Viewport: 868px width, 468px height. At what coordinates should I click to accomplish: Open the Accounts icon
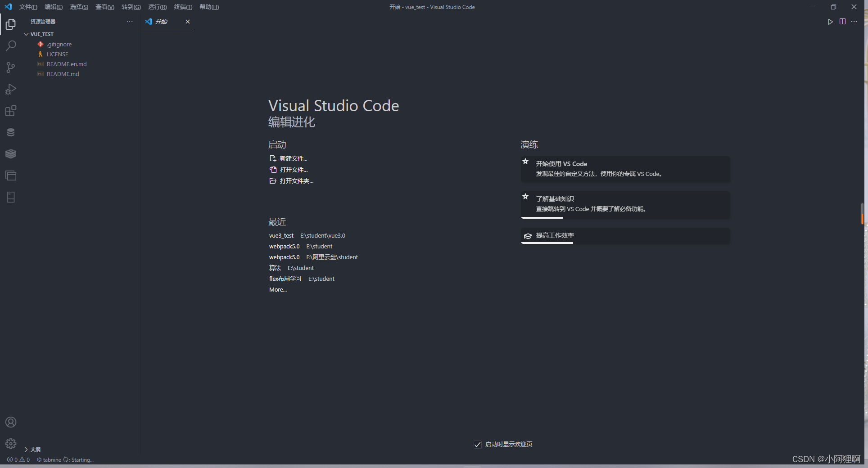[x=11, y=422]
